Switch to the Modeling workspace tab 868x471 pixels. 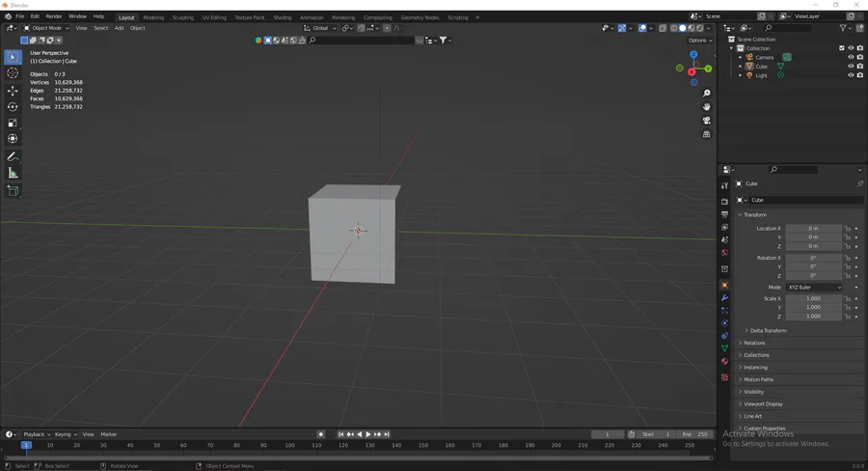click(153, 17)
